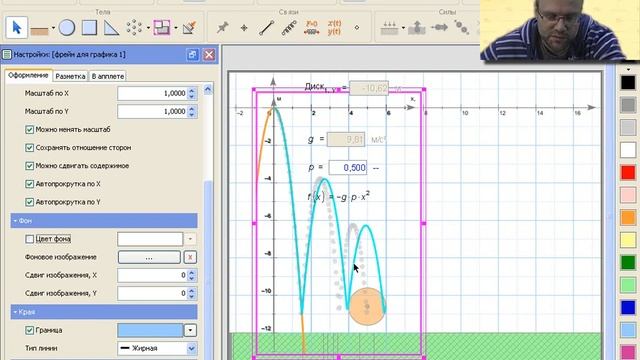The height and width of the screenshot is (360, 640).
Task: Adjust the Сдвиг изображения, X stepper
Action: pos(192,275)
